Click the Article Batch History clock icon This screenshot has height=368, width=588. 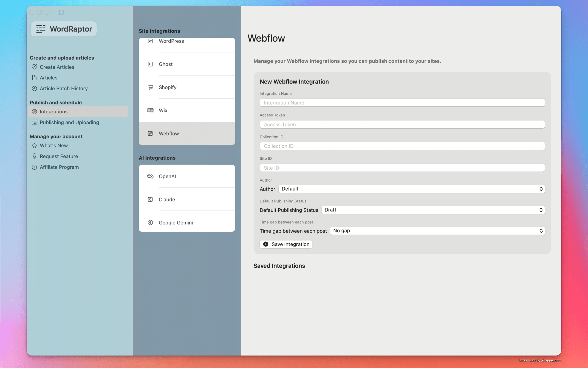coord(34,88)
